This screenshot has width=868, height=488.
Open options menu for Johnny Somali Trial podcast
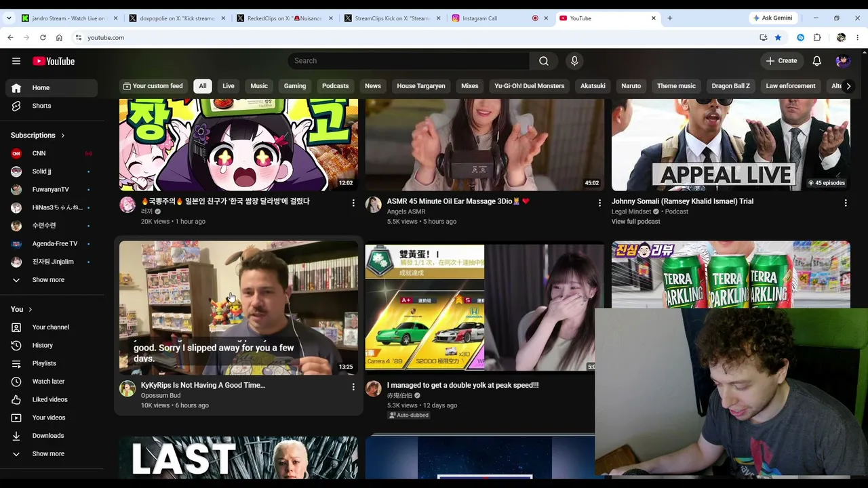(x=846, y=203)
